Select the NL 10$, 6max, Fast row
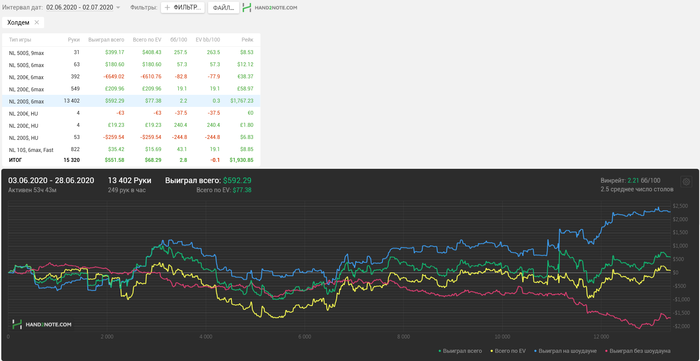The height and width of the screenshot is (361, 700). [131, 150]
